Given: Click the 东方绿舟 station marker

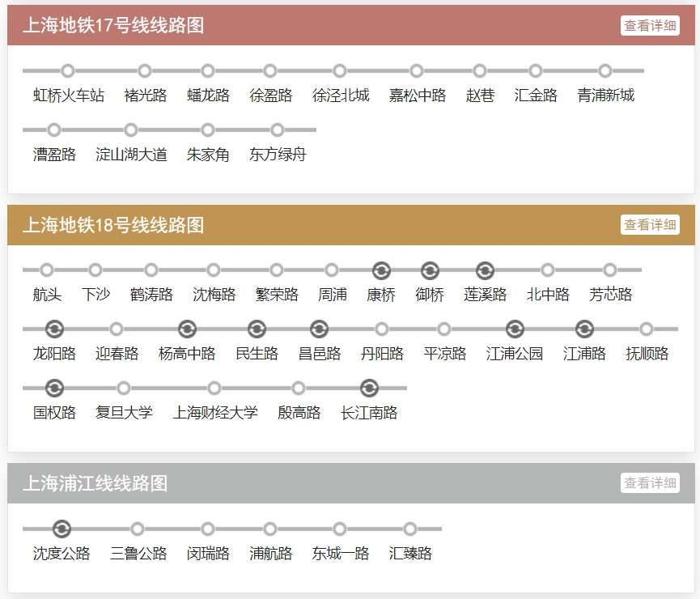Looking at the screenshot, I should pyautogui.click(x=278, y=130).
